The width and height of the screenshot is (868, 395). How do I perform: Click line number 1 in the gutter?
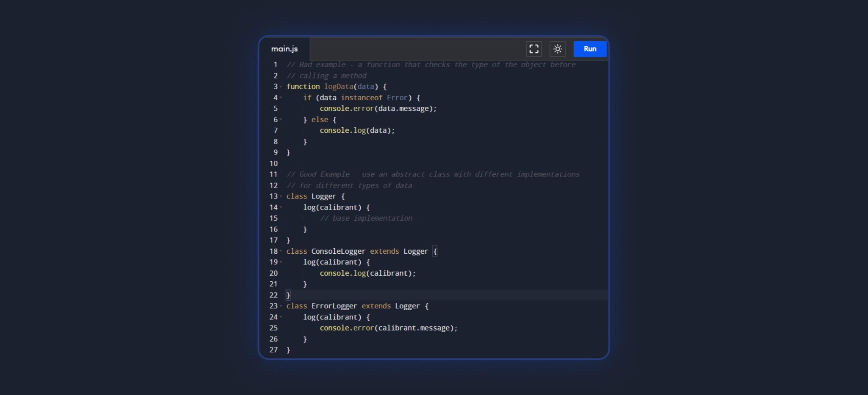[x=275, y=64]
